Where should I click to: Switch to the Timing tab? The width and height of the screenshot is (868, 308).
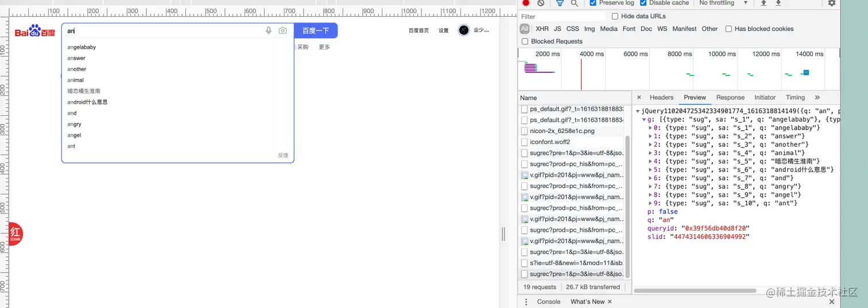795,98
